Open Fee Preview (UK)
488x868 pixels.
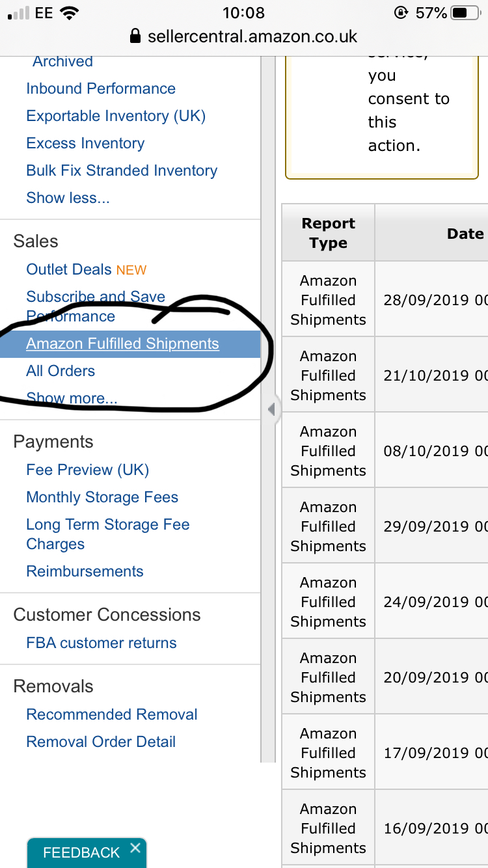pyautogui.click(x=87, y=469)
